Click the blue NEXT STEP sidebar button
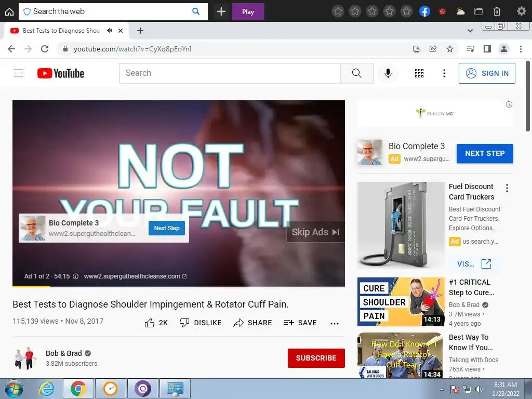Screen dimensions: 532x399 click(x=485, y=153)
